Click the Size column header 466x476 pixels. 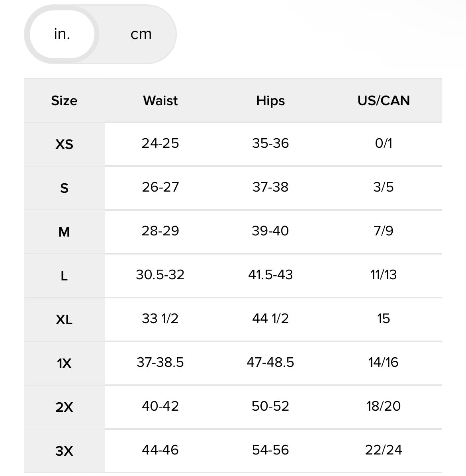pyautogui.click(x=64, y=100)
